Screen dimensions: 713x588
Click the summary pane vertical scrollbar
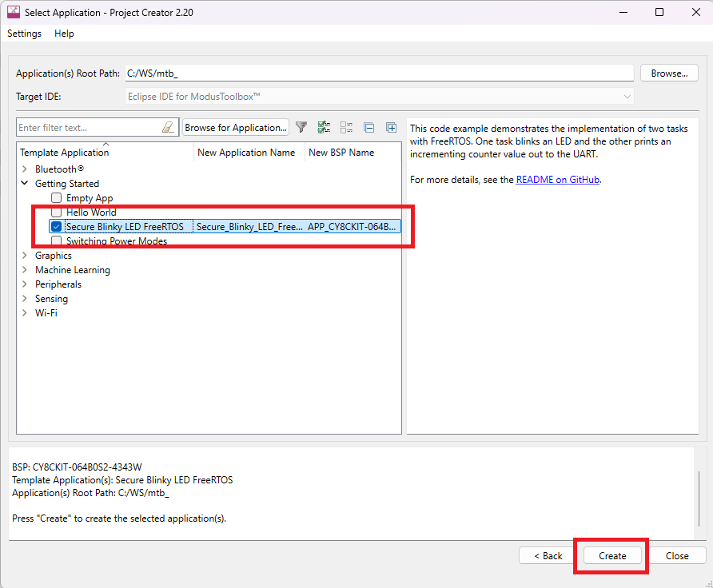click(699, 499)
